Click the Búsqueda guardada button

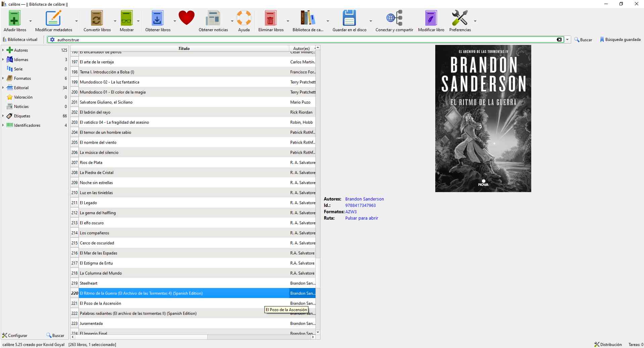pyautogui.click(x=620, y=40)
